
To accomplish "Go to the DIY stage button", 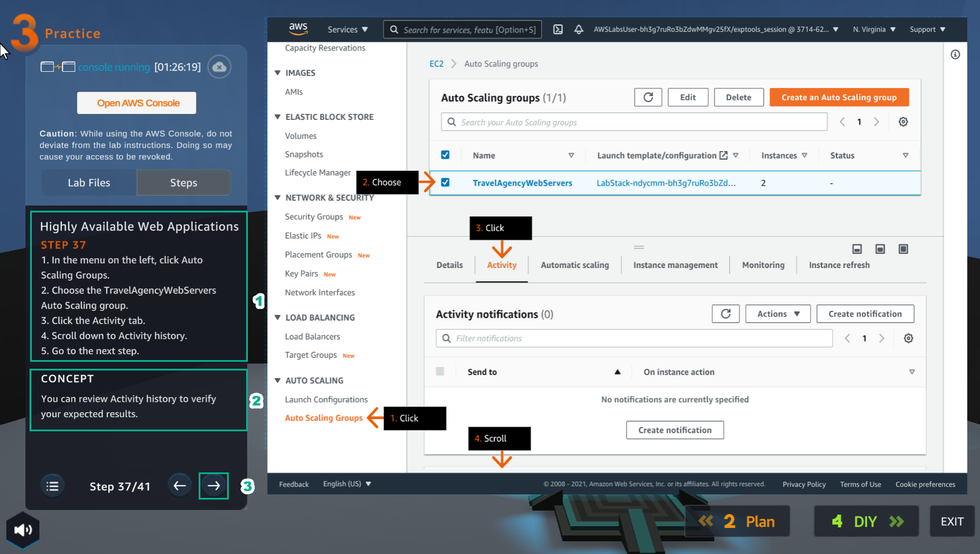I will 866,522.
